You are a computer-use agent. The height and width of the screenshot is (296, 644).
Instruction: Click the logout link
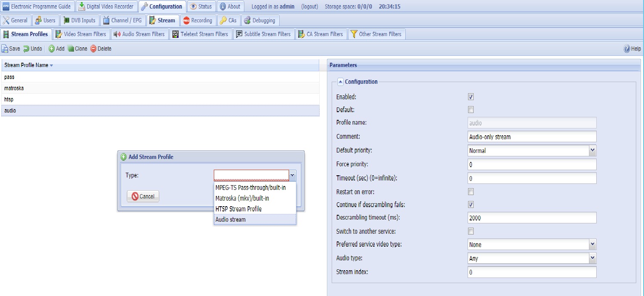[309, 6]
